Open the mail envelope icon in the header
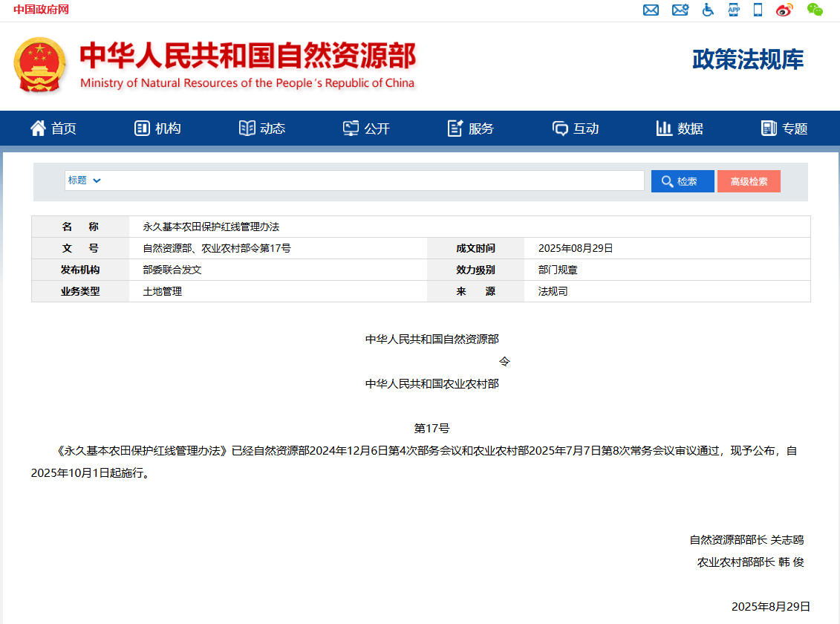 coord(651,10)
